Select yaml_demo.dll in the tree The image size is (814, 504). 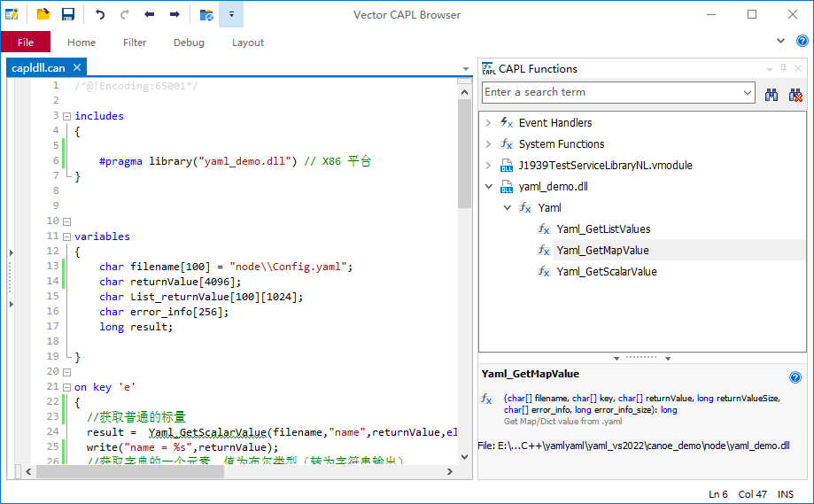(553, 187)
